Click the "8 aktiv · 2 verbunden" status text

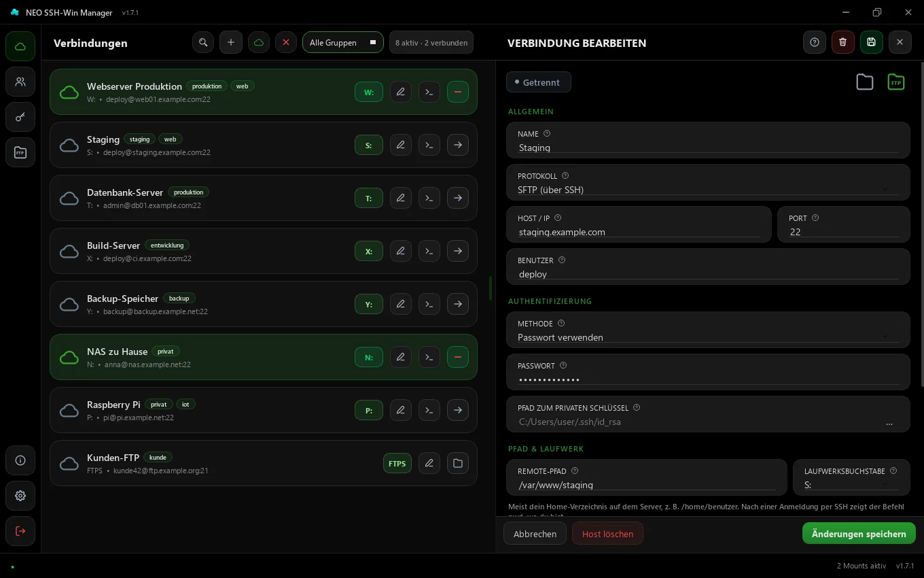[431, 43]
